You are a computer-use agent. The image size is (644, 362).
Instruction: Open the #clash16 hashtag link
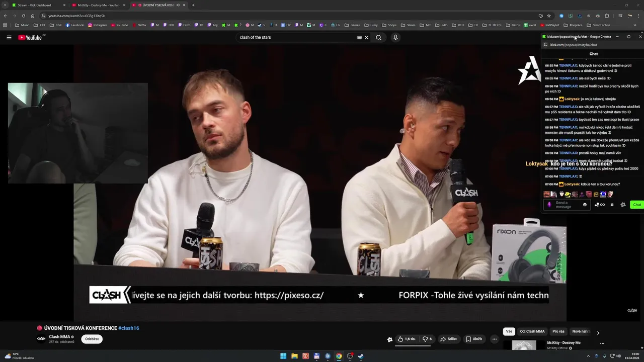[129, 328]
